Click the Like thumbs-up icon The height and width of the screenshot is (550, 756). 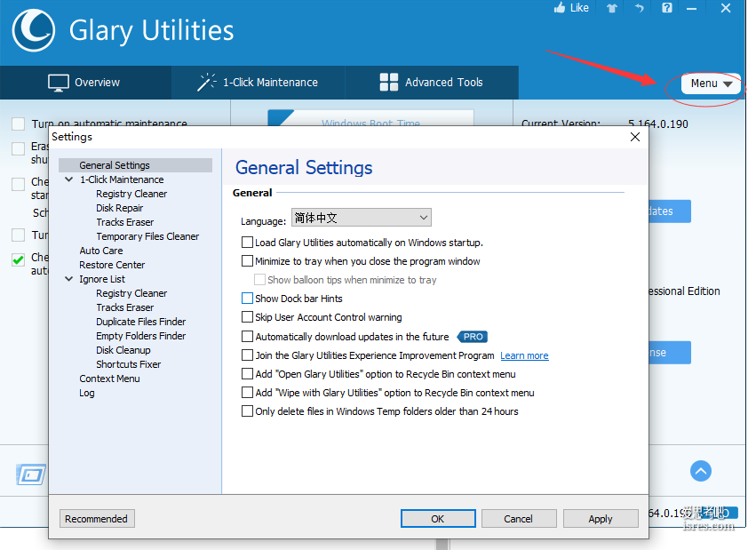coord(560,8)
